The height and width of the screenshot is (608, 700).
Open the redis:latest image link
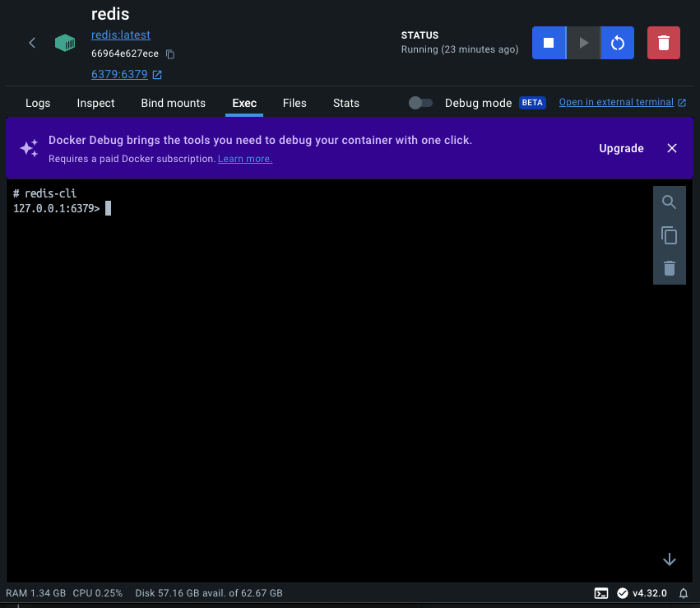[121, 35]
